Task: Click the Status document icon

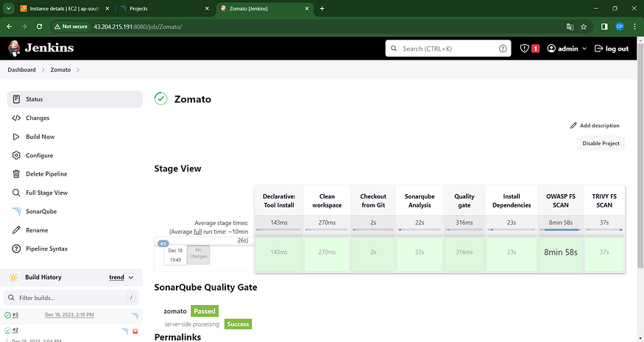Action: [16, 99]
